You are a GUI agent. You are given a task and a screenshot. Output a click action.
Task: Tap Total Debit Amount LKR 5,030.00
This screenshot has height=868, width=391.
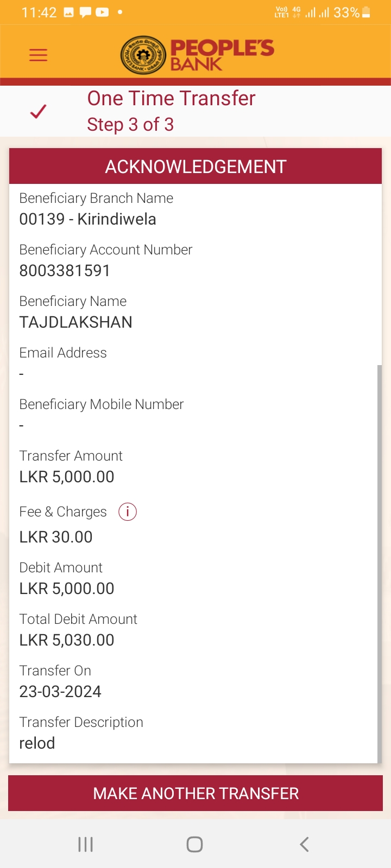pyautogui.click(x=67, y=640)
